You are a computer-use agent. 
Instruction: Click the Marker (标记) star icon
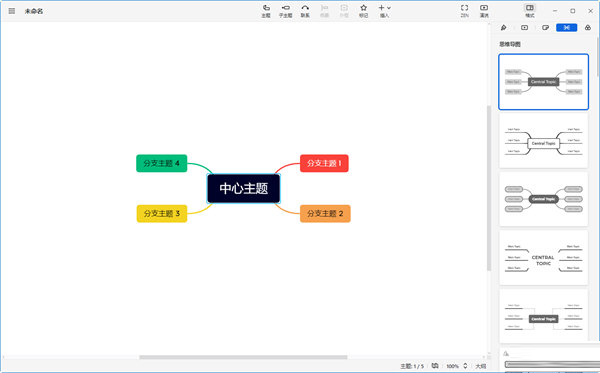point(364,11)
